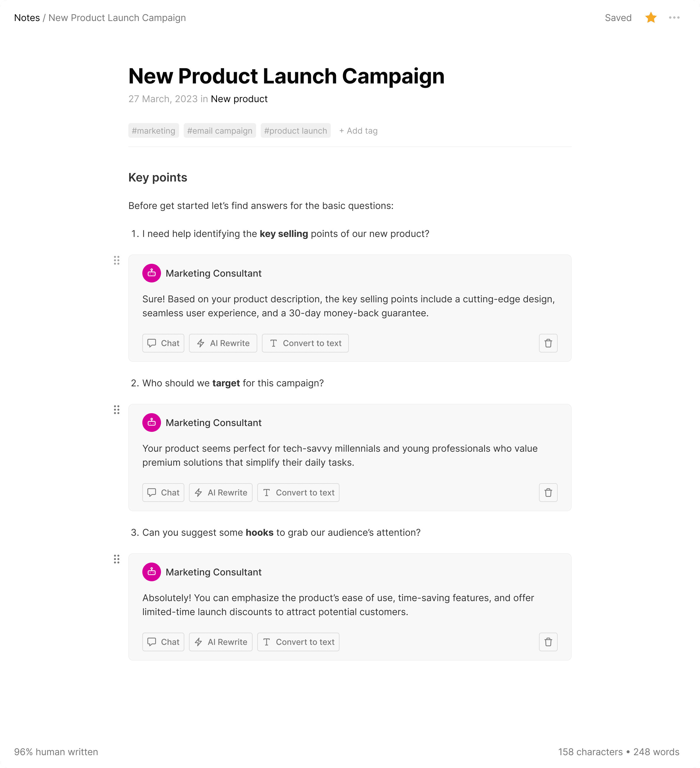The height and width of the screenshot is (768, 700).
Task: Click + Add tag
Action: pyautogui.click(x=358, y=131)
